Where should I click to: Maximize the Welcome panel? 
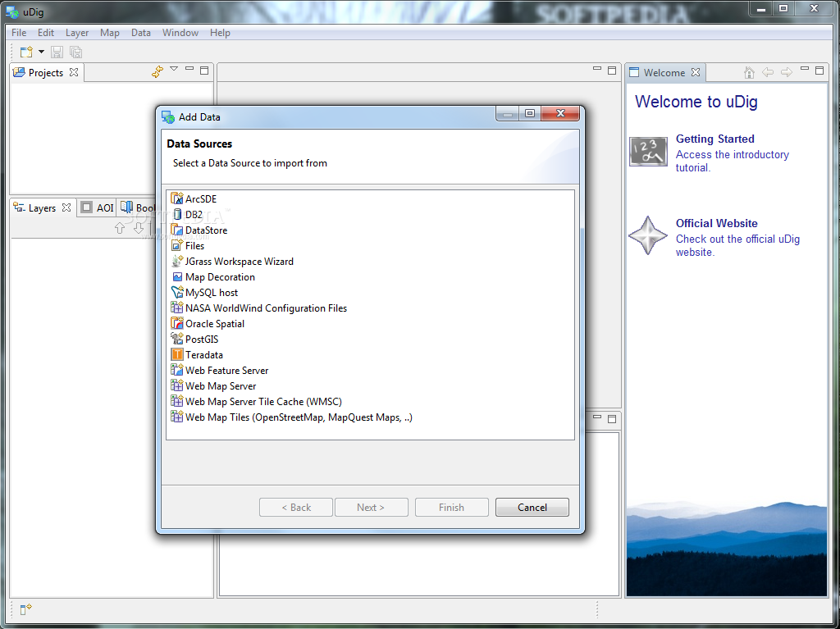click(819, 71)
